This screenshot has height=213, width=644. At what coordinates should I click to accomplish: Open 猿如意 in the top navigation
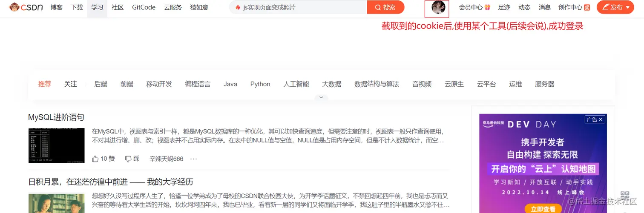coord(199,7)
